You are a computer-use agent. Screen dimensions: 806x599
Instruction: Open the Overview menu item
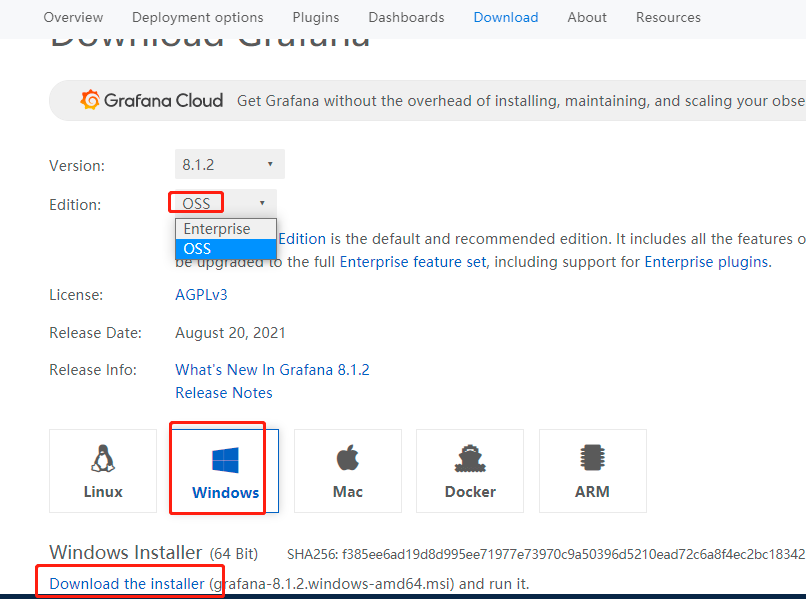pos(73,17)
